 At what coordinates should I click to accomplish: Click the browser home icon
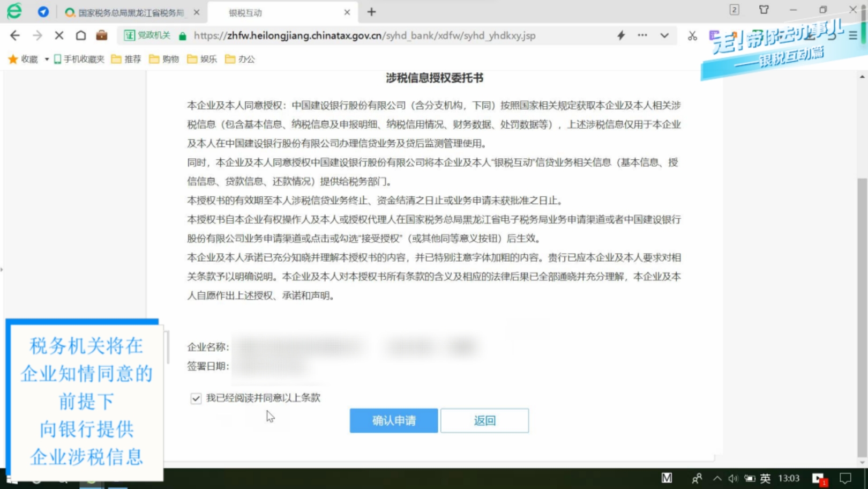80,35
